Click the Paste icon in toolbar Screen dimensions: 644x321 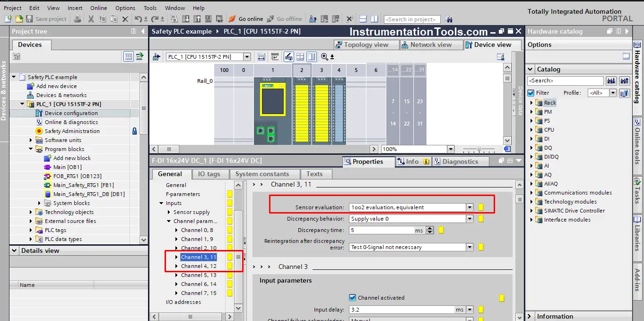pos(113,19)
